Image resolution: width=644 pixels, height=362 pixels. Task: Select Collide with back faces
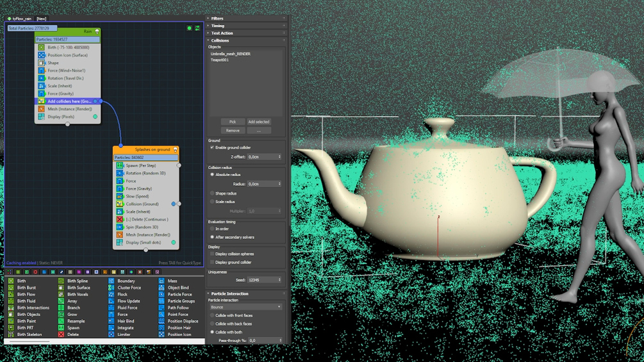(212, 324)
